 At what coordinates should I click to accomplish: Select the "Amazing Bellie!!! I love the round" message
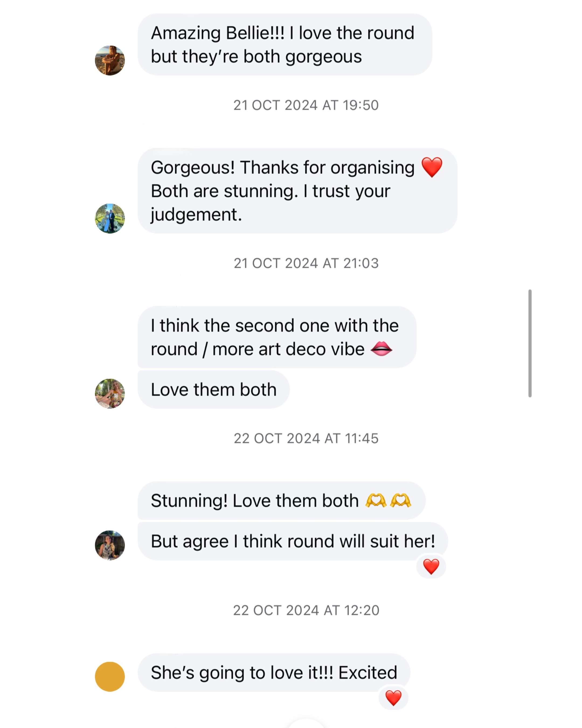285,44
